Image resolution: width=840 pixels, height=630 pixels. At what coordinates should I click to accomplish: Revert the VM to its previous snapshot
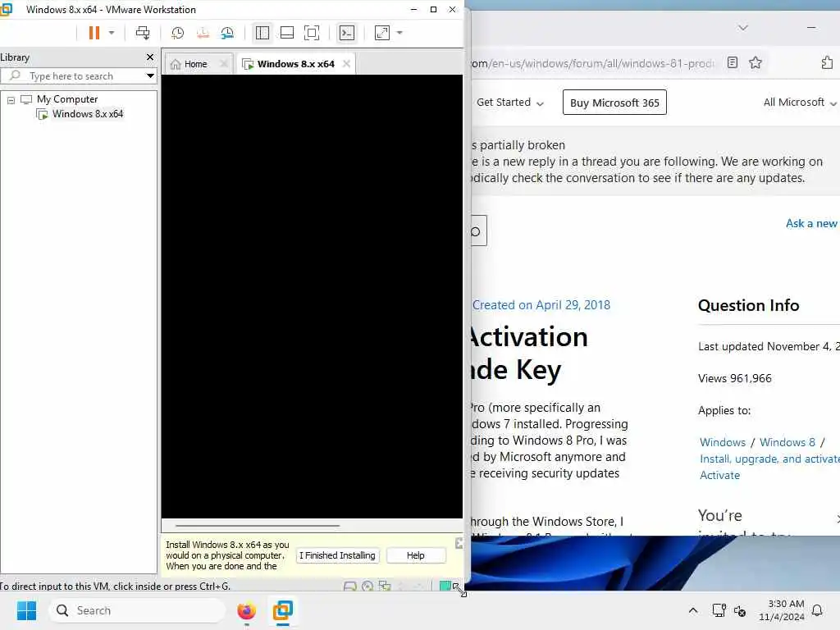pos(203,33)
